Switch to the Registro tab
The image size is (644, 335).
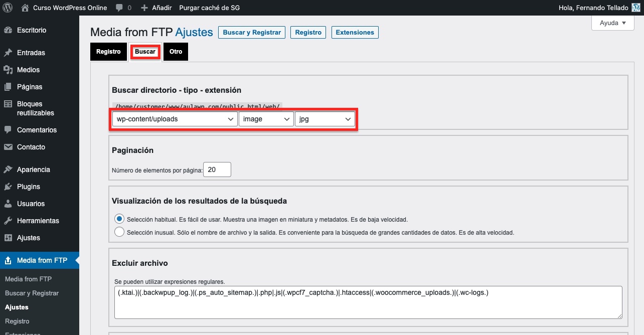point(108,52)
